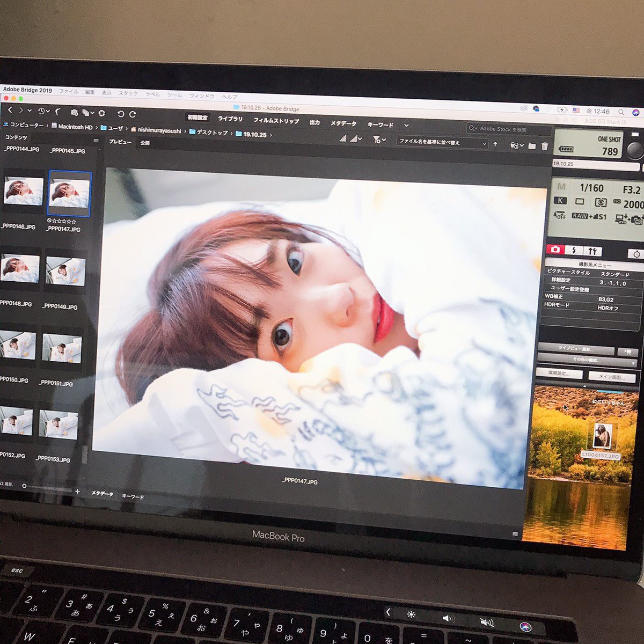
Task: Delete item with the trash icon
Action: (545, 147)
